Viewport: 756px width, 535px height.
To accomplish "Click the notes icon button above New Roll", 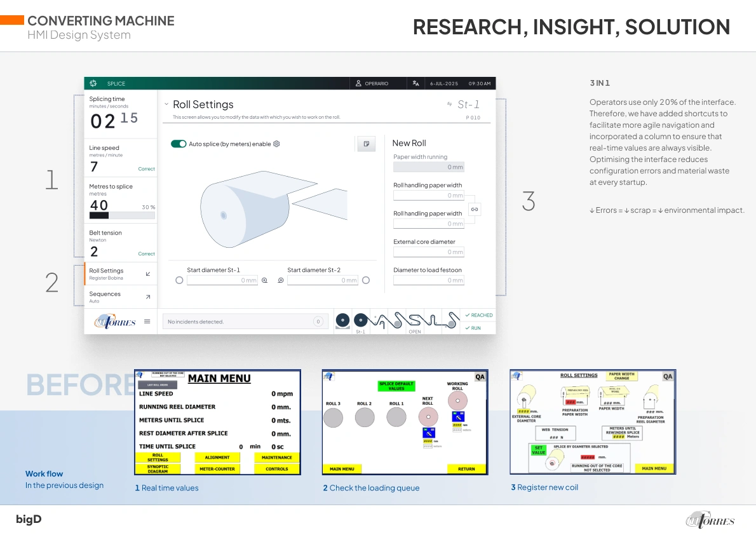I will 366,144.
